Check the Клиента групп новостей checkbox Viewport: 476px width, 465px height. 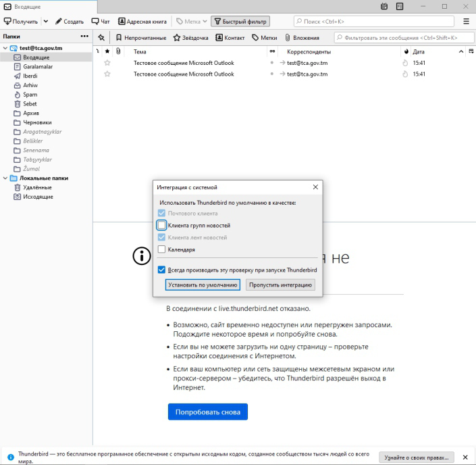click(x=161, y=225)
